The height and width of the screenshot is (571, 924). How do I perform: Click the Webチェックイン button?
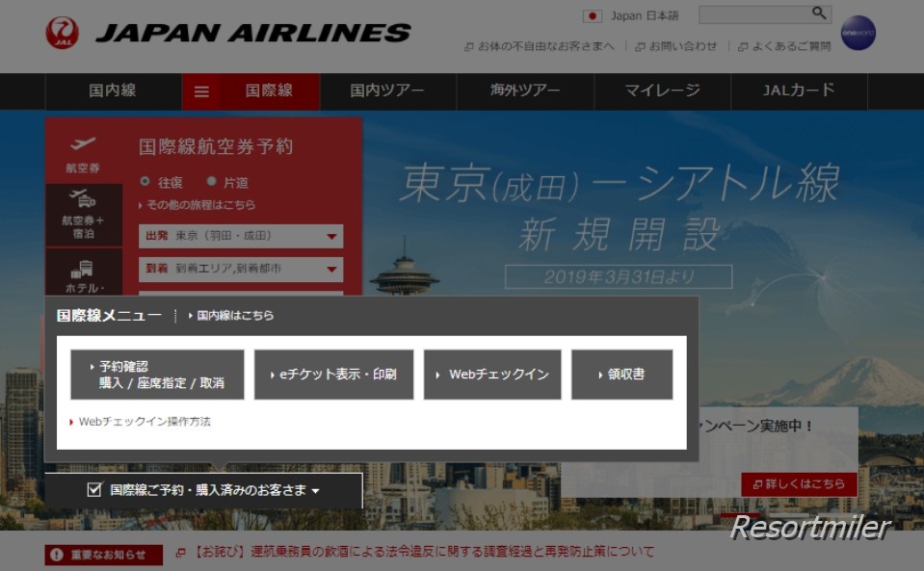point(492,375)
